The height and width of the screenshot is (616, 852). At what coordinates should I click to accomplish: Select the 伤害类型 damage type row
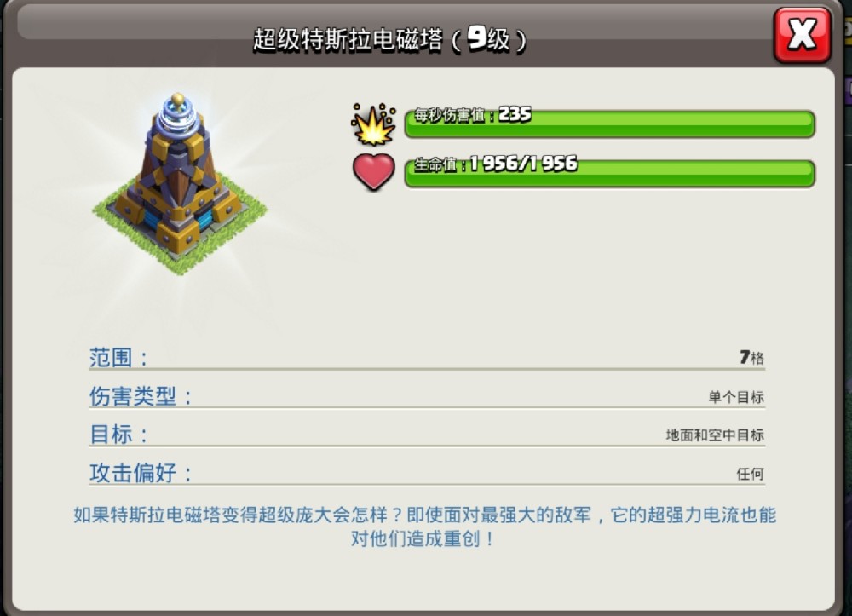(x=427, y=396)
